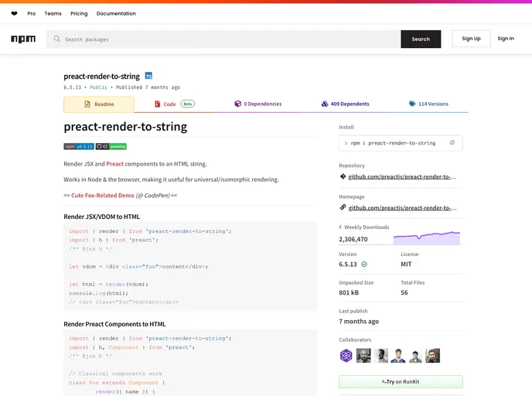Click the total files value 56
Viewport: 532px width, 396px height.
(404, 293)
